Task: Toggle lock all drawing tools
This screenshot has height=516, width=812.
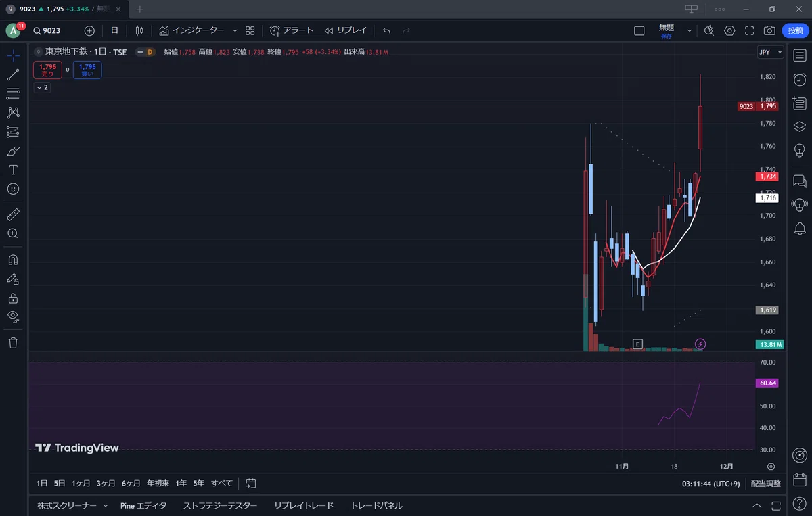Action: click(13, 298)
